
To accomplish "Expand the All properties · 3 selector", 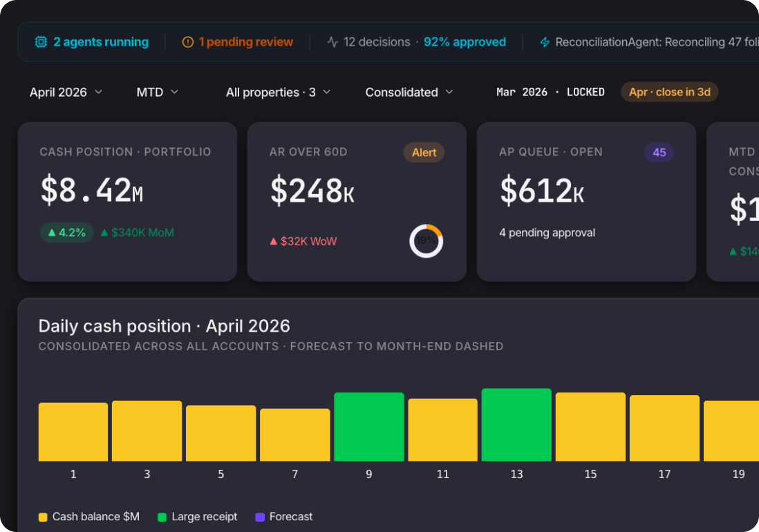I will (x=279, y=92).
